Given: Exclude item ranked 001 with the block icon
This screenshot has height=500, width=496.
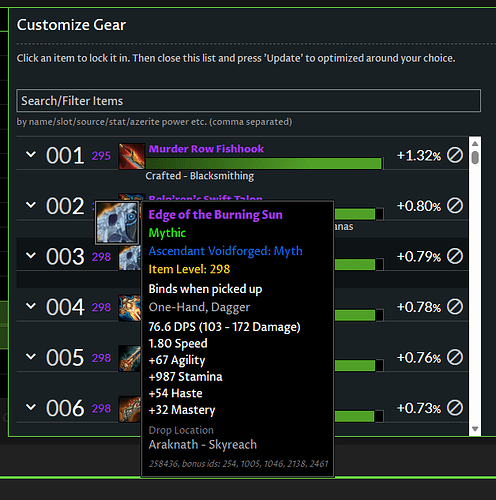Looking at the screenshot, I should click(455, 155).
